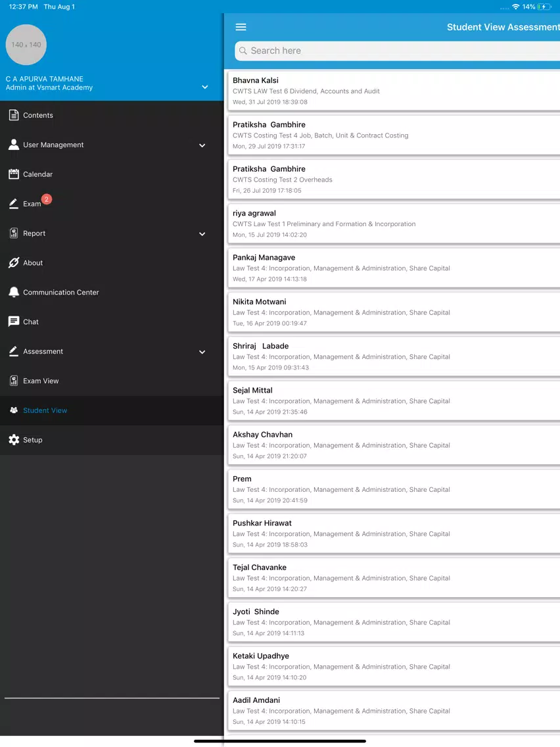Open Setup menu item
The width and height of the screenshot is (560, 747).
[112, 440]
